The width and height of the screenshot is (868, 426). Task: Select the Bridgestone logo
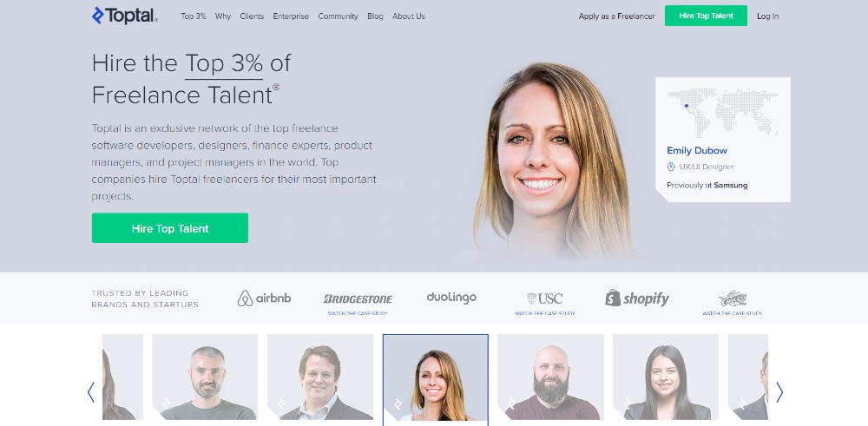pyautogui.click(x=358, y=298)
